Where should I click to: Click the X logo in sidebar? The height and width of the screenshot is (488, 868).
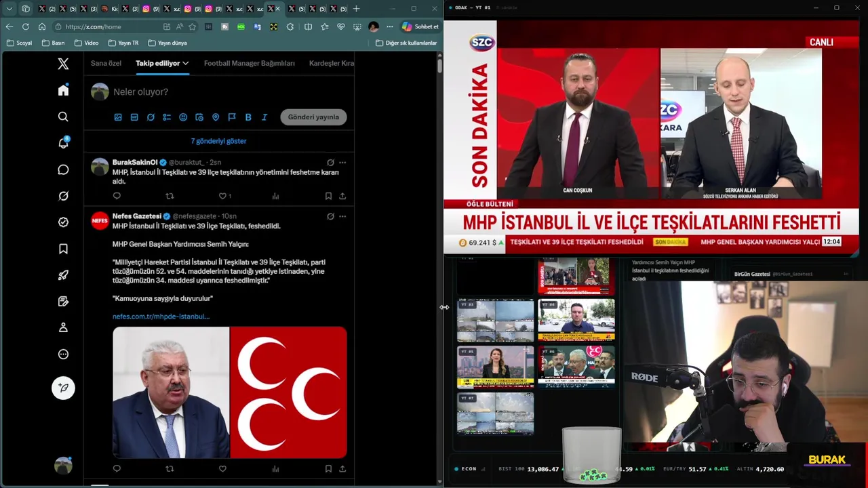click(63, 64)
